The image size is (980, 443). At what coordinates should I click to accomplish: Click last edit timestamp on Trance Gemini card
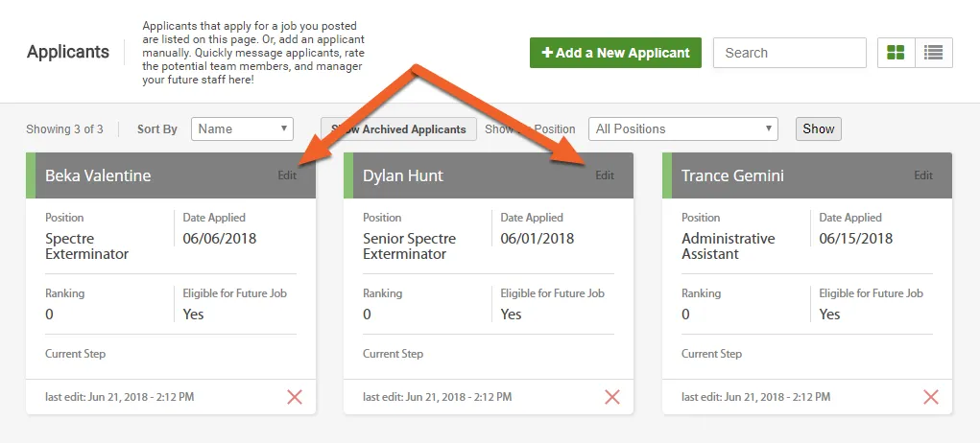756,396
